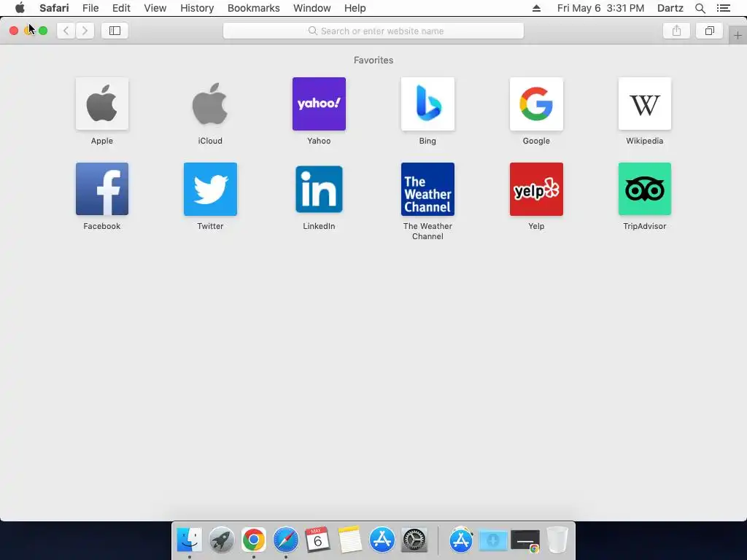Open Notes from the Dock
747x560 pixels.
pos(350,540)
